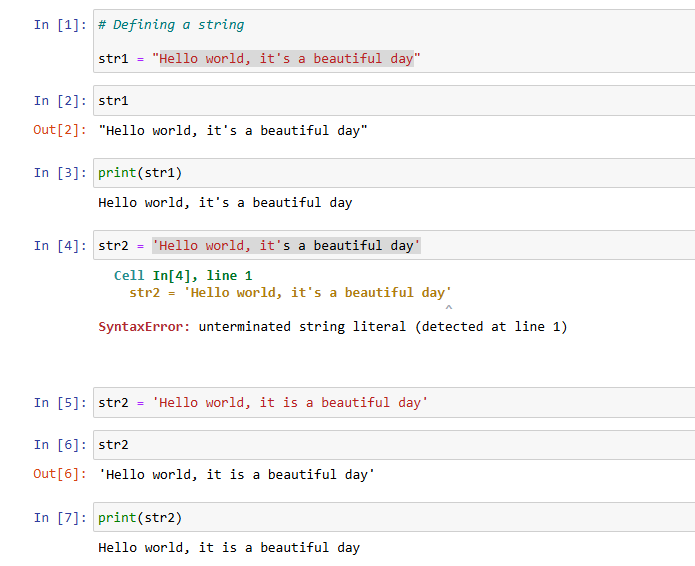Click the Out[6] single-quoted output text
This screenshot has width=695, height=566.
tap(237, 475)
